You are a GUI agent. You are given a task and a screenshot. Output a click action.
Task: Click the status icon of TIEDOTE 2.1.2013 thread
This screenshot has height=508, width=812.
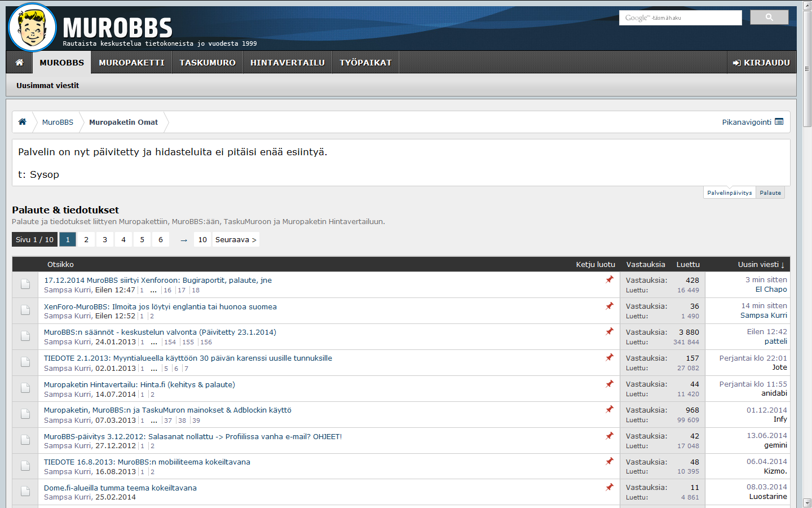pos(25,362)
